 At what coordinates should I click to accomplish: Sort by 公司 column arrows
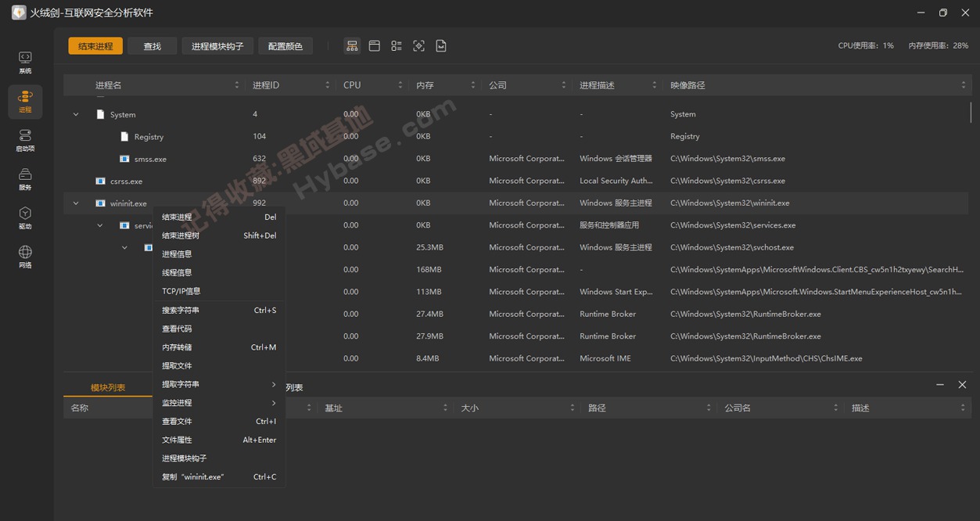coord(564,85)
